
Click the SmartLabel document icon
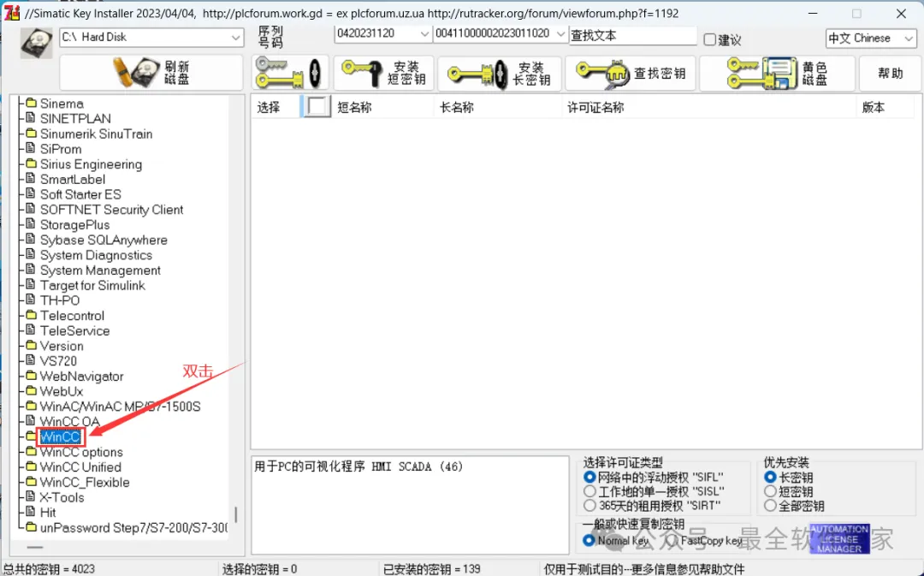[x=31, y=178]
